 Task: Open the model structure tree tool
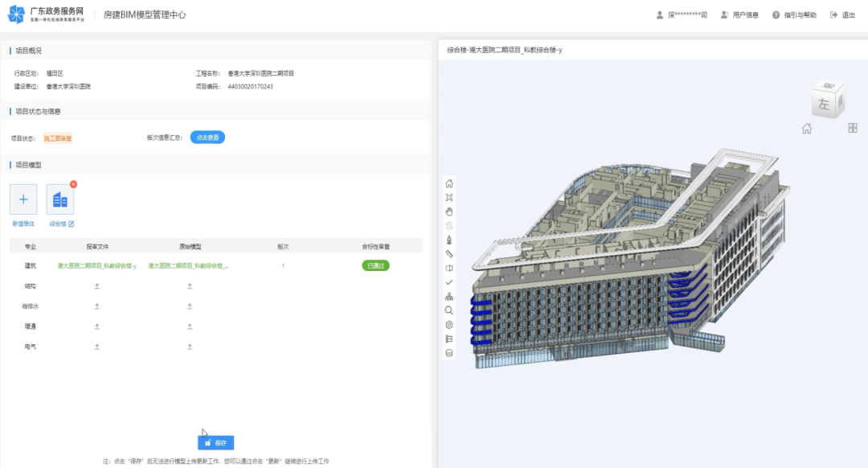[449, 296]
